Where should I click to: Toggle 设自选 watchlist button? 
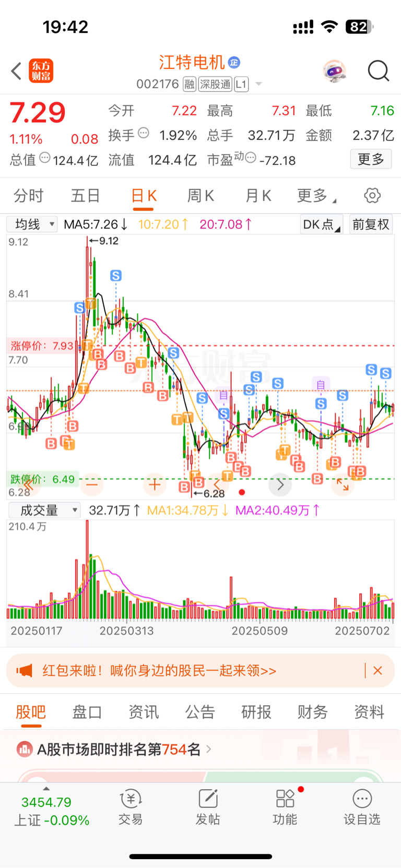click(x=362, y=807)
